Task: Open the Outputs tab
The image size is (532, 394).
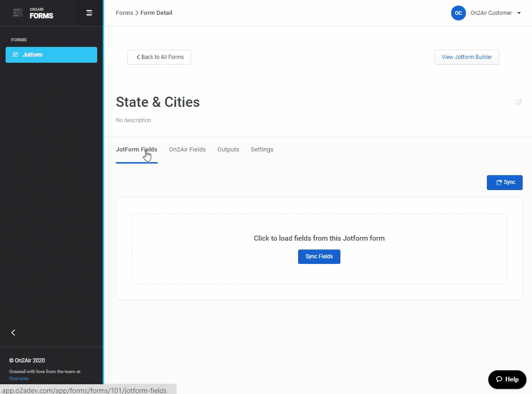Action: [228, 150]
